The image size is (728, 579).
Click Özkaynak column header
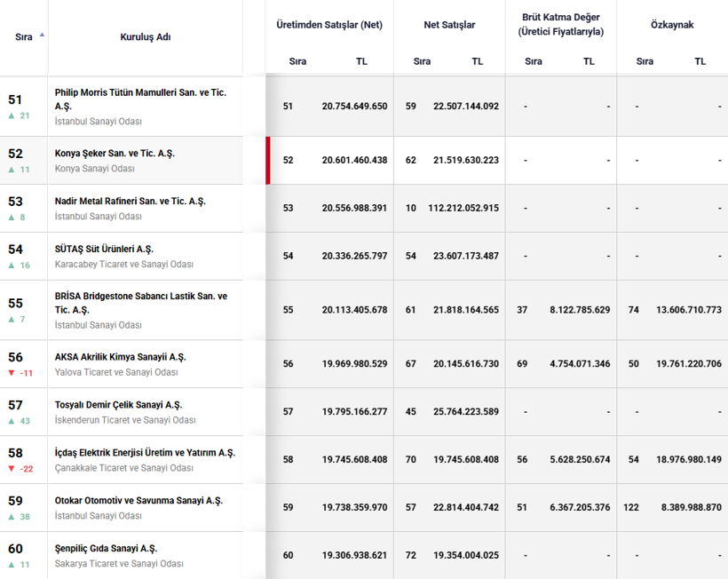tap(672, 25)
